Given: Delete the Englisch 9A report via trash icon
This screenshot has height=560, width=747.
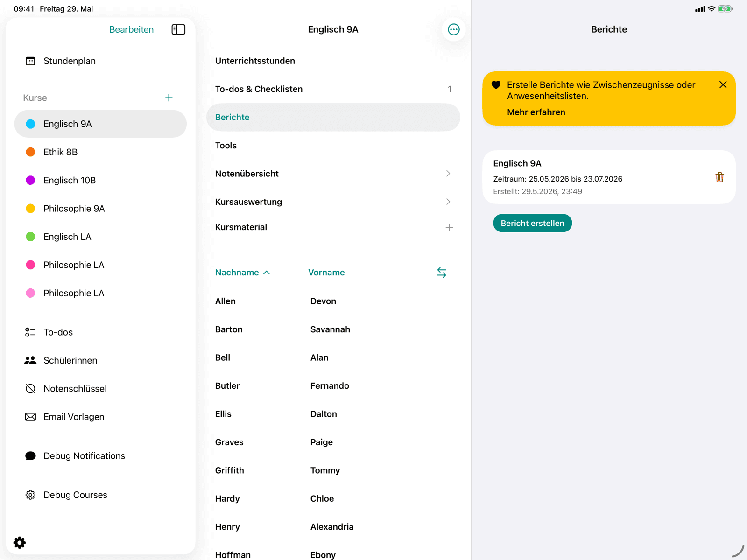Looking at the screenshot, I should click(719, 177).
